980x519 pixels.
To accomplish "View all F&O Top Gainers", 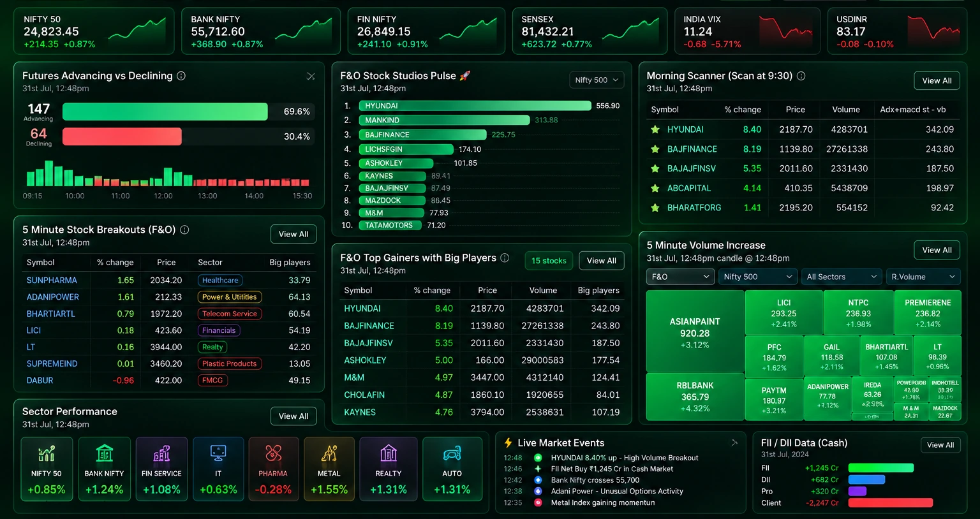I will [x=602, y=261].
